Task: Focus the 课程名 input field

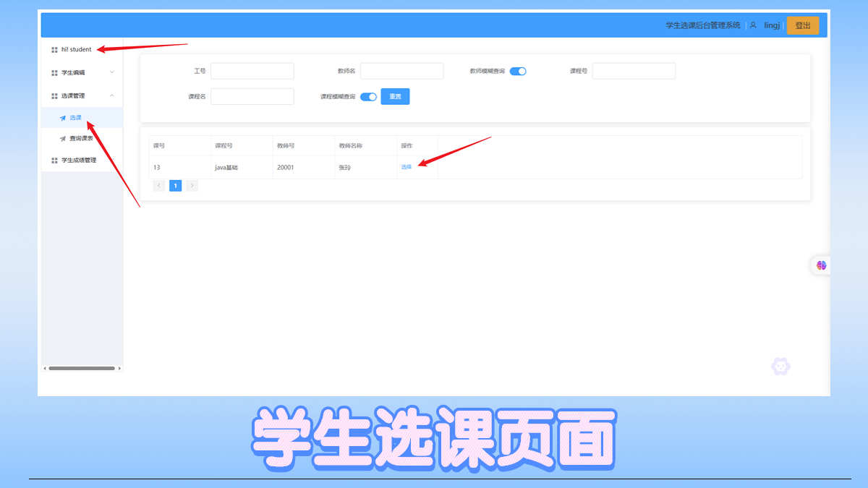Action: (252, 97)
